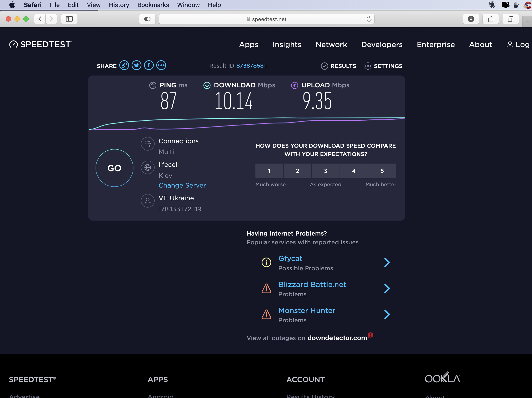Share result on Twitter

(x=136, y=65)
